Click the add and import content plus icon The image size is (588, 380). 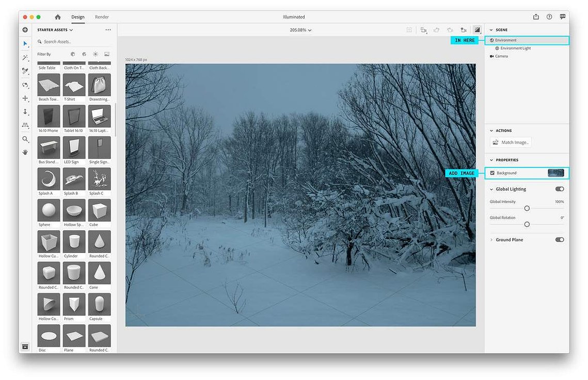point(25,29)
